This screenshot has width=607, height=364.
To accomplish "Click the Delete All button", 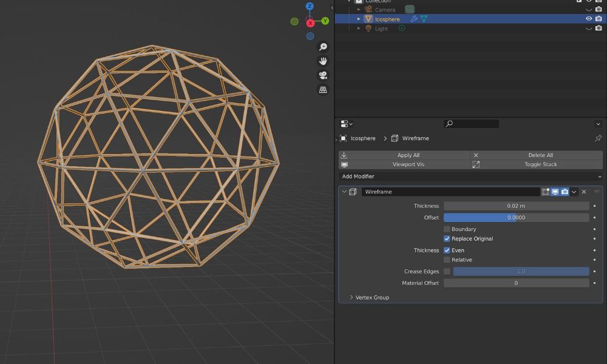I will pyautogui.click(x=540, y=155).
